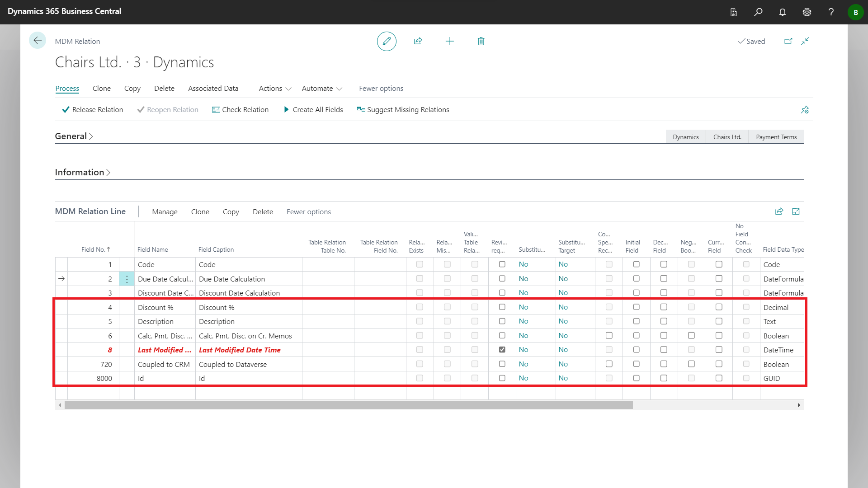
Task: Toggle edit mode with pencil icon
Action: coord(387,41)
